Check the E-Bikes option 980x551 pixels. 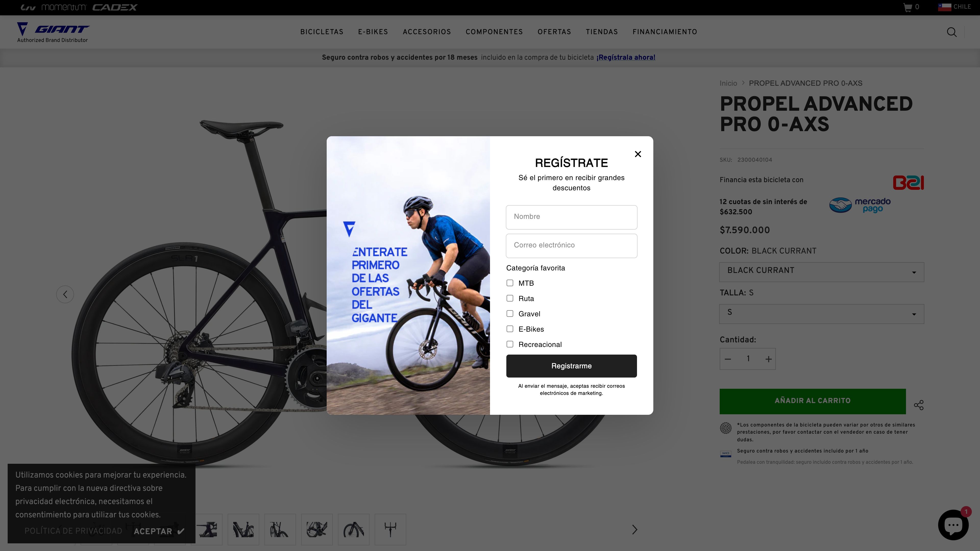tap(510, 329)
